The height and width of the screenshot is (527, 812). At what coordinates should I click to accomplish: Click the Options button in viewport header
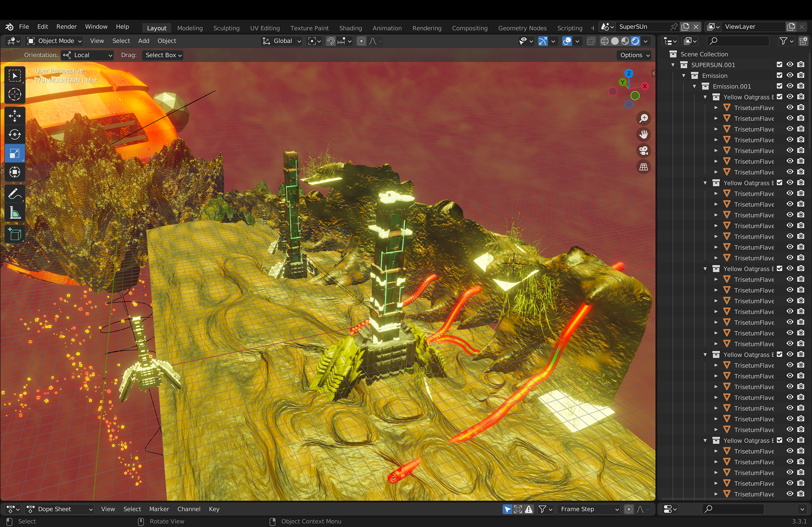pos(634,55)
